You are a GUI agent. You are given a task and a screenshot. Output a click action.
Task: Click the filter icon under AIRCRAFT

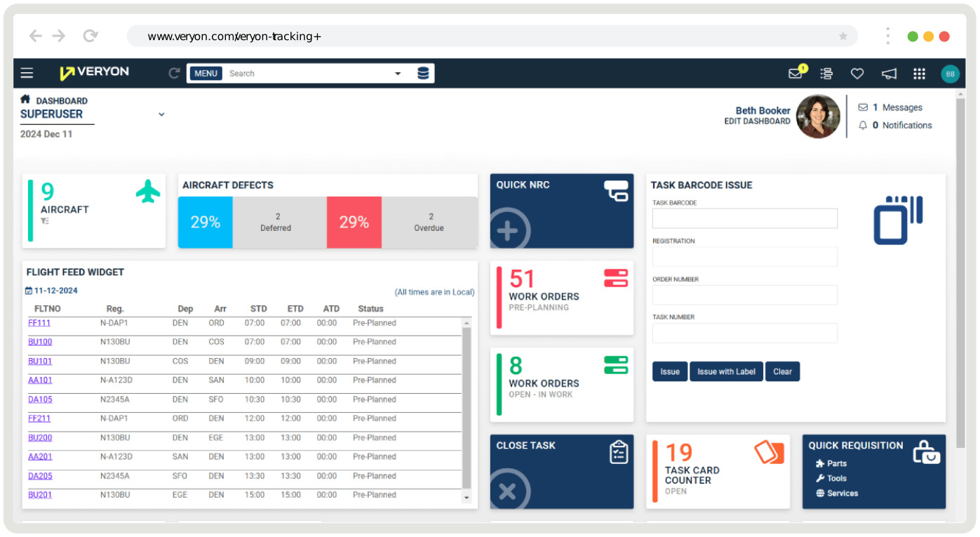tap(45, 221)
